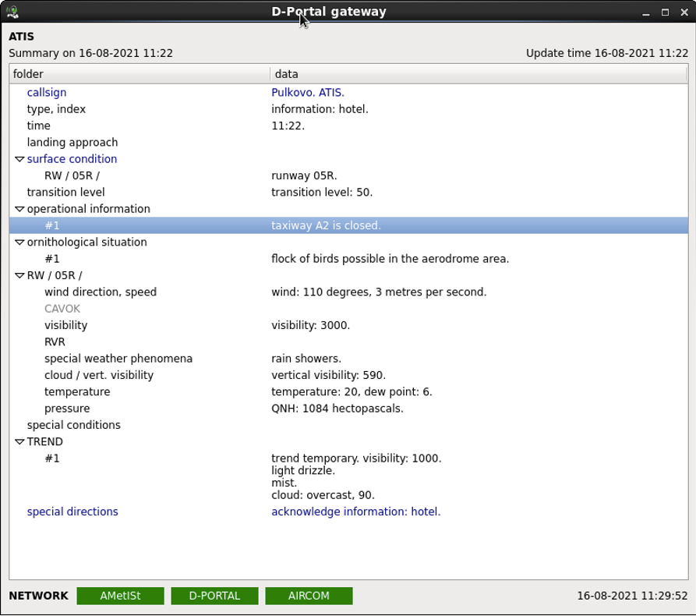The image size is (696, 616).
Task: Sort by the folder column header
Action: point(139,74)
